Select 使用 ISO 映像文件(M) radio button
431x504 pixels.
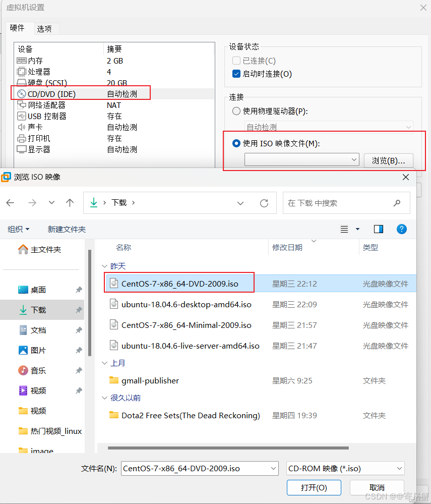pos(236,143)
